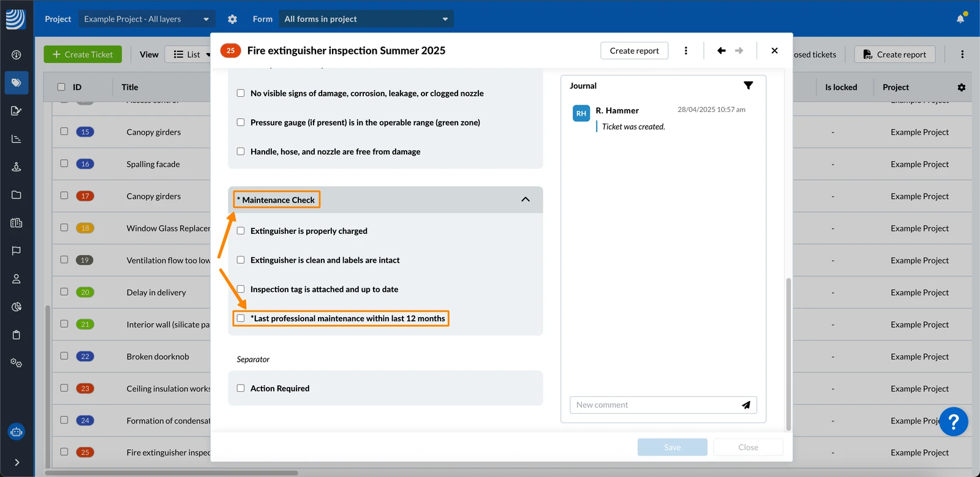The width and height of the screenshot is (980, 477).
Task: Click the 'Is locked' column header
Action: coord(841,88)
